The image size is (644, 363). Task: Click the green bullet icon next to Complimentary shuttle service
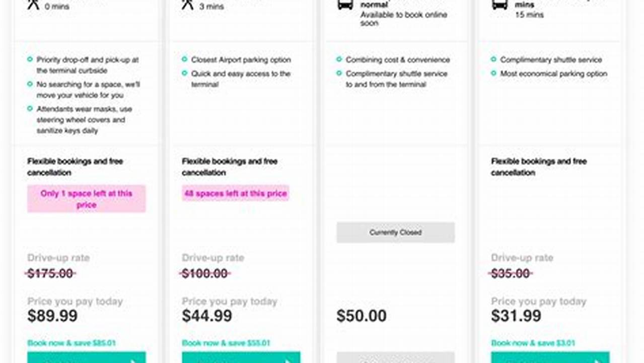click(494, 59)
